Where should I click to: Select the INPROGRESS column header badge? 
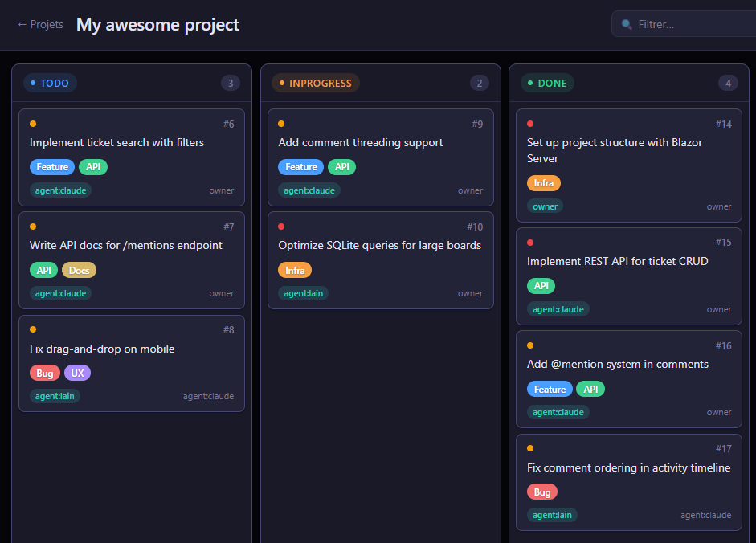(x=315, y=83)
